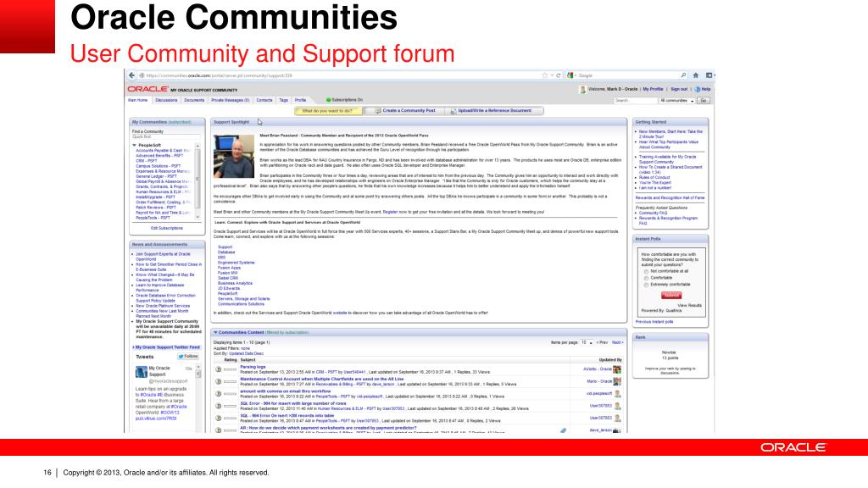868x488 pixels.
Task: Click the browser reload icon
Action: [x=559, y=75]
